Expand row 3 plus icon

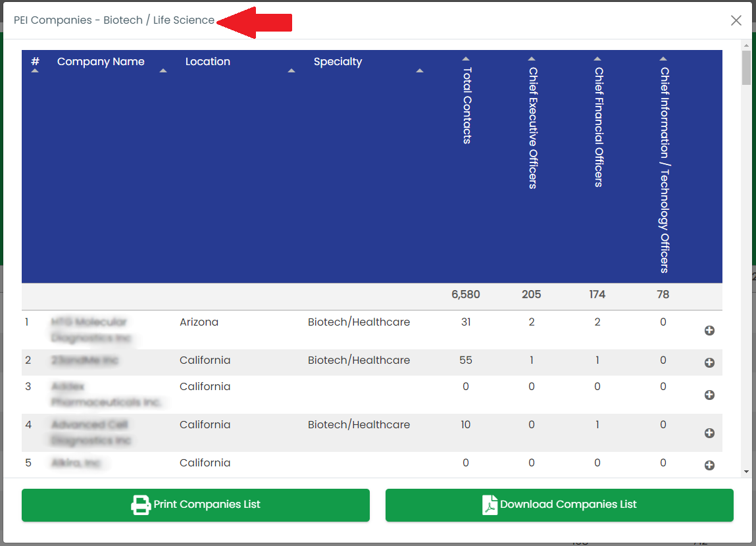tap(709, 395)
